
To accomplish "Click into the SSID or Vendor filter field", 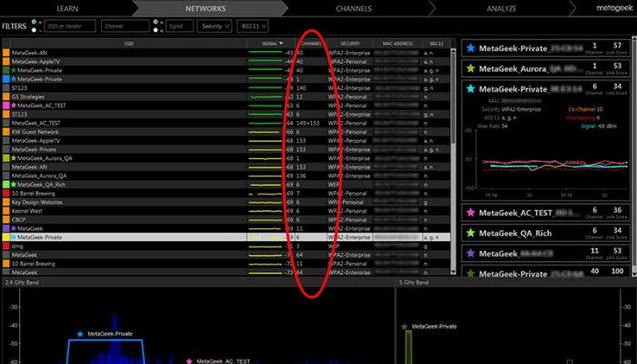I will (73, 27).
